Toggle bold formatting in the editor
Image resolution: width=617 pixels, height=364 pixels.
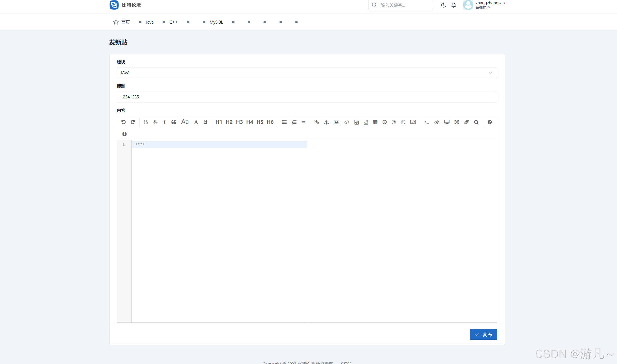point(146,122)
